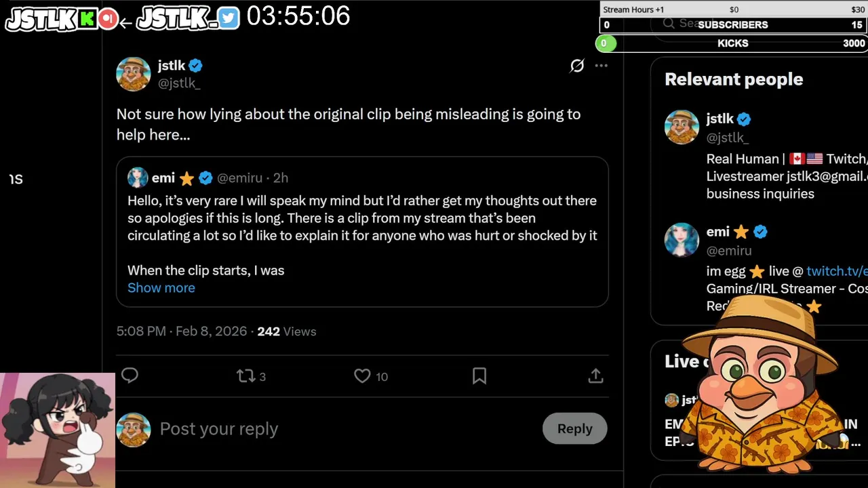Viewport: 868px width, 488px height.
Task: Click the reply speech bubble icon
Action: click(130, 375)
